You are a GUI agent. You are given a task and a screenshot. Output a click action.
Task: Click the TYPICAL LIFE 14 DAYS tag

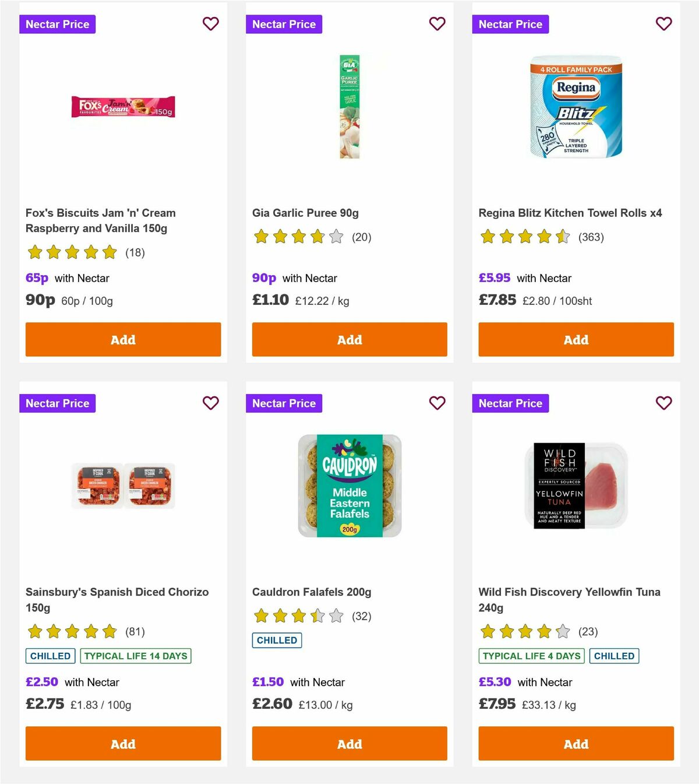135,656
